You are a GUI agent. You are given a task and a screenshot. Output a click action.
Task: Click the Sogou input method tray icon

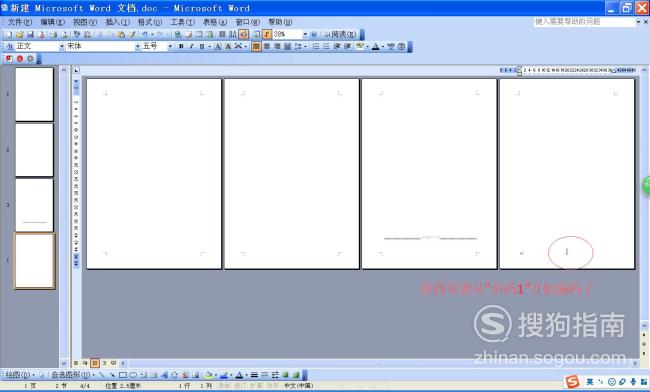572,382
